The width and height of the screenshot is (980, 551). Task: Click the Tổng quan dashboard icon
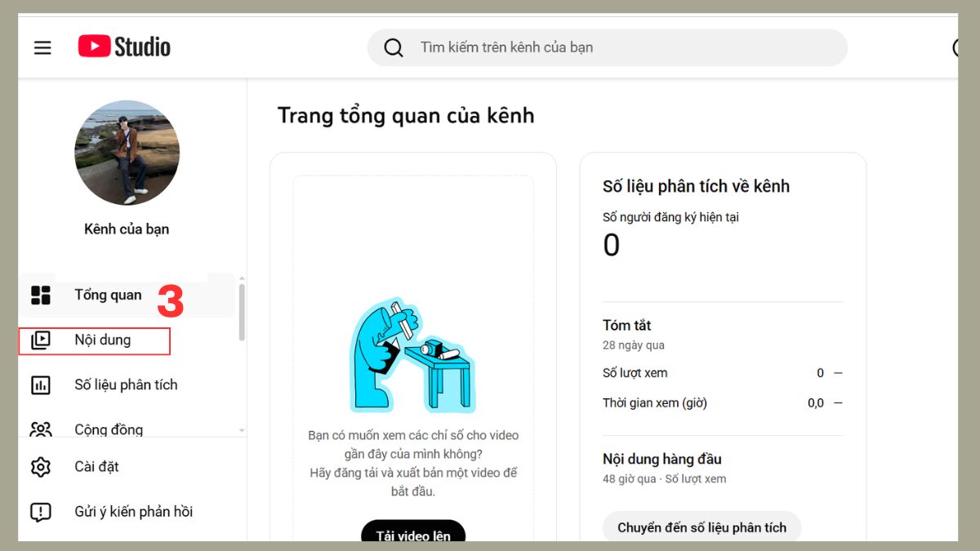pos(41,295)
